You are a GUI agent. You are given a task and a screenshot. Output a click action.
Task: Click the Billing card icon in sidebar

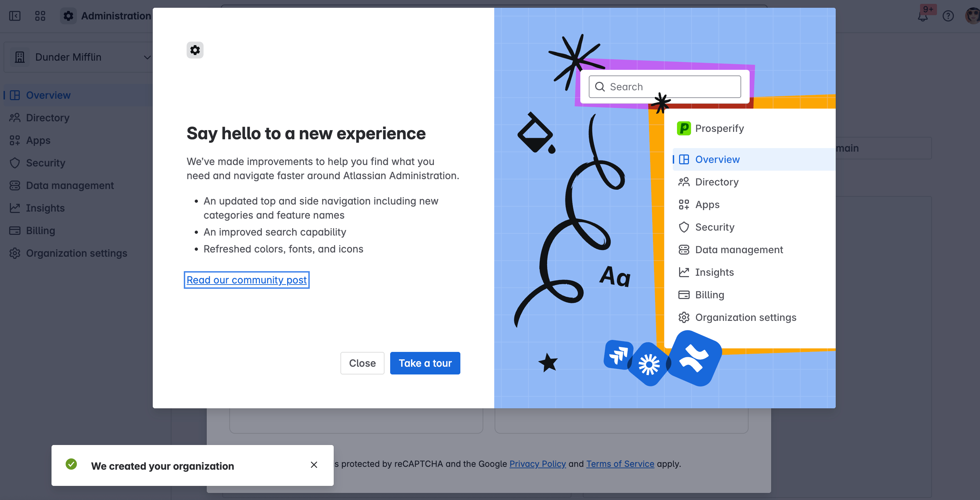click(15, 230)
